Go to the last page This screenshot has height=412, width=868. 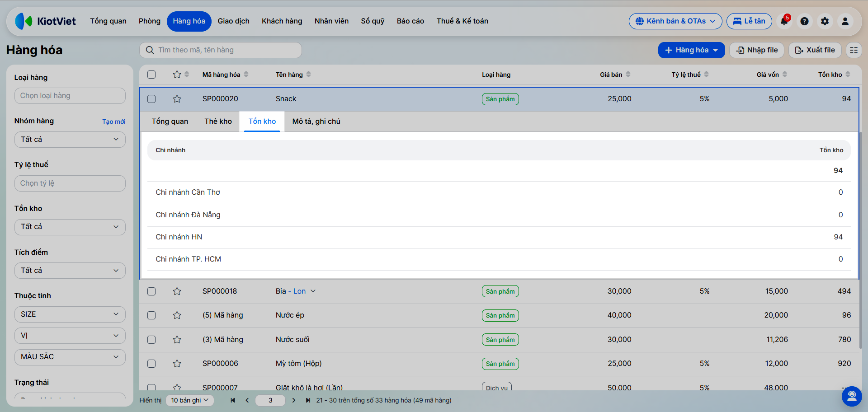(x=308, y=400)
